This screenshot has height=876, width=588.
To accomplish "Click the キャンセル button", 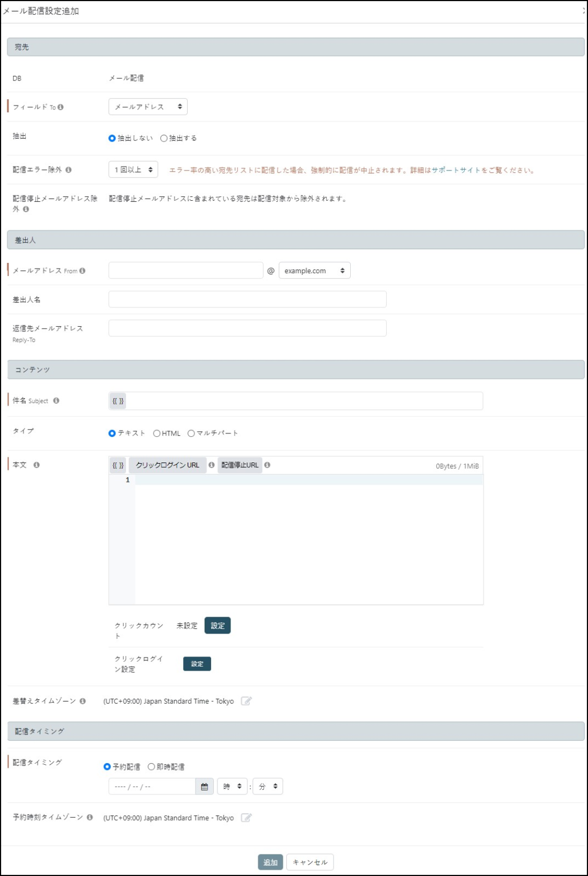I will (x=310, y=862).
